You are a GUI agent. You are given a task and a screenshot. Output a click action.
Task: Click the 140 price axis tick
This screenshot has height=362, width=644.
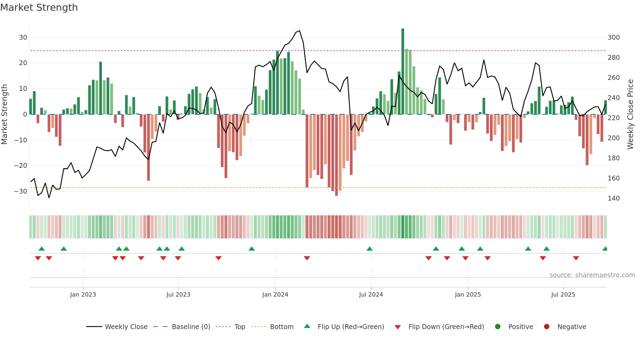pos(614,198)
